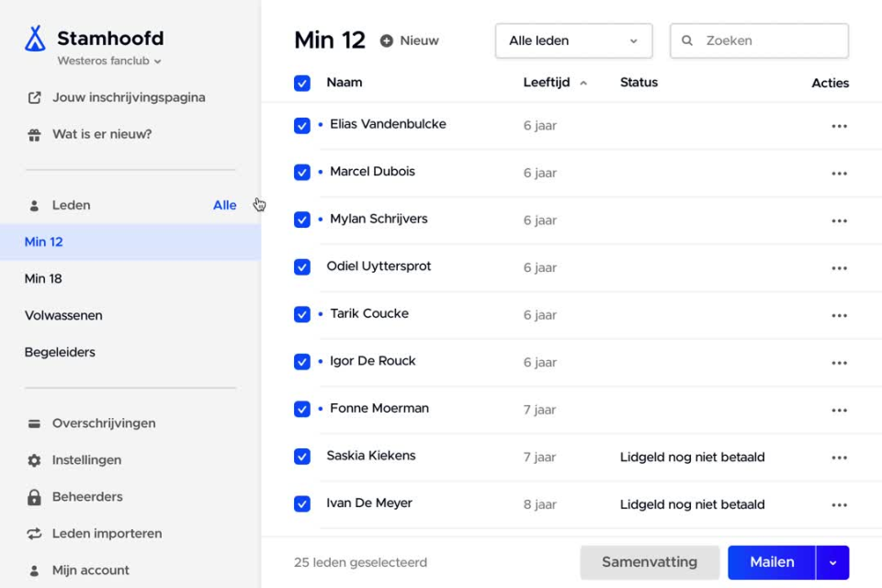Viewport: 882px width, 588px height.
Task: Toggle Fonne Moerman's selection checkbox
Action: pos(302,409)
